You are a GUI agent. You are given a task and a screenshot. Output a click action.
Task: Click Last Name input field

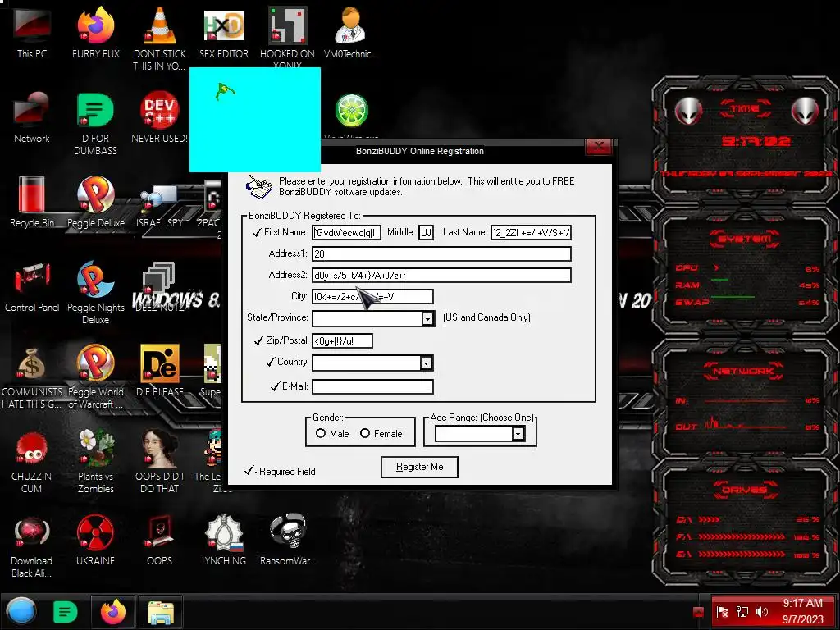(531, 232)
